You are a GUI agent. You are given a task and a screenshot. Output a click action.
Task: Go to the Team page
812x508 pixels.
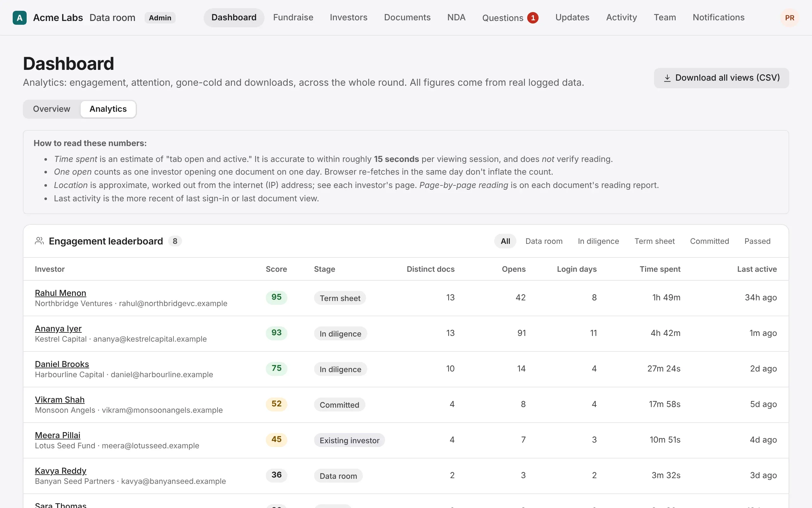pos(665,17)
